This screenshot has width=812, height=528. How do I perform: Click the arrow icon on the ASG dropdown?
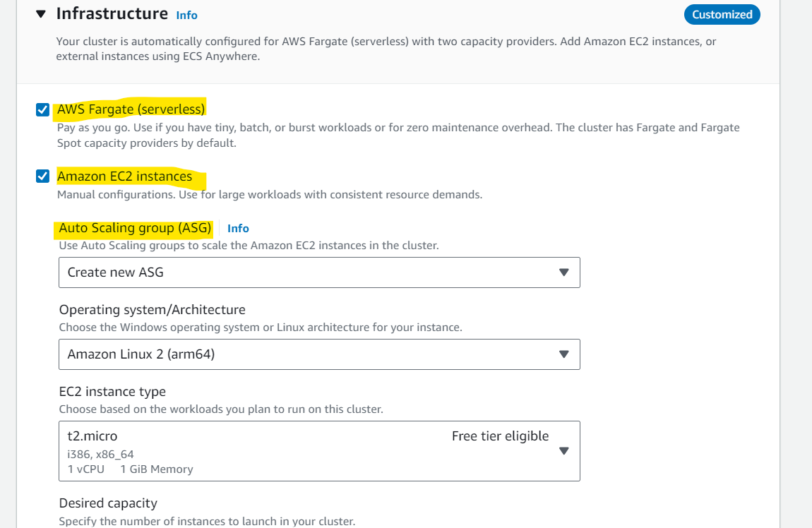[x=564, y=272]
